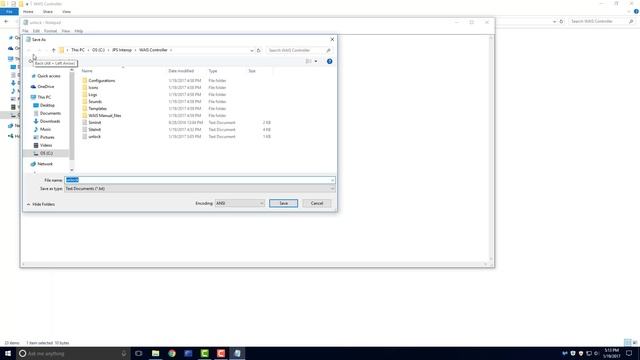This screenshot has height=360, width=640.
Task: Select the Templates folder
Action: [x=98, y=109]
